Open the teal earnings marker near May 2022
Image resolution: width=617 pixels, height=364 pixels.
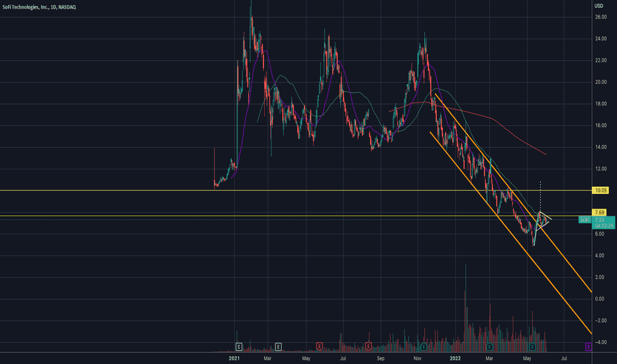[x=532, y=347]
